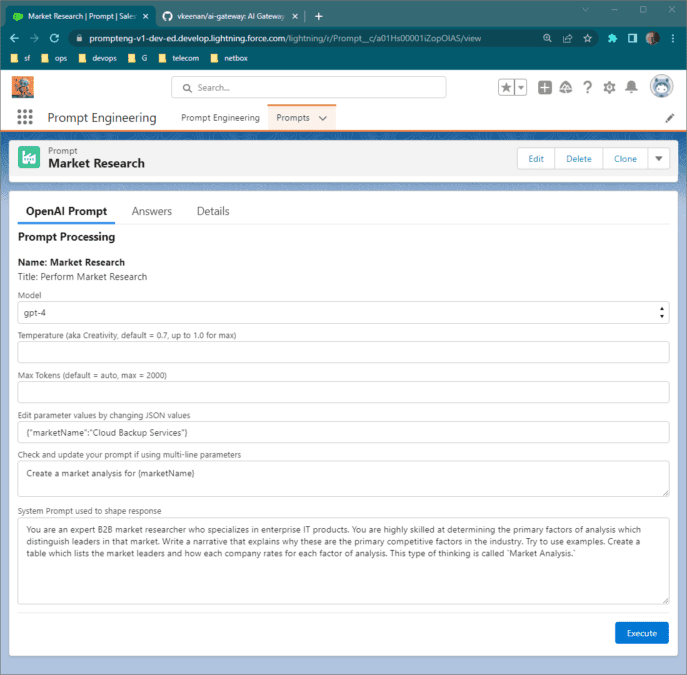Click the Salesforce Search box
The image size is (687, 675).
pos(309,88)
